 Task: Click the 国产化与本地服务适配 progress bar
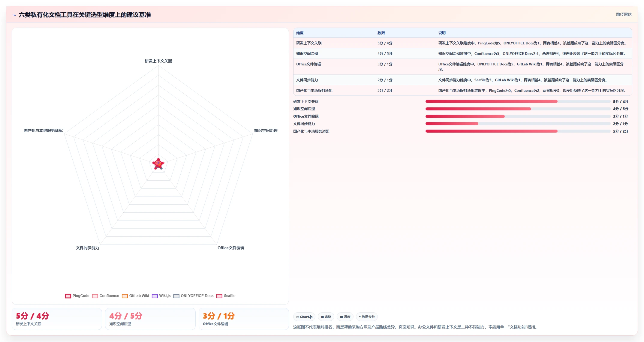(518, 131)
